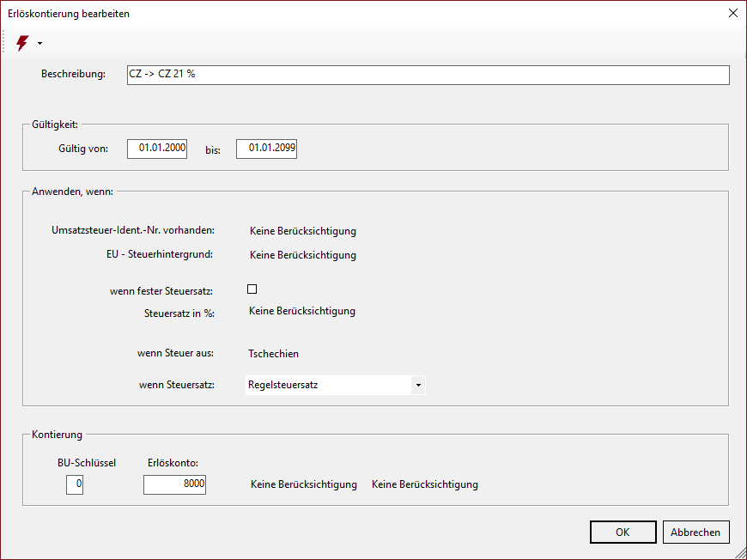Click the red lightning bolt actions icon
747x560 pixels.
point(22,43)
